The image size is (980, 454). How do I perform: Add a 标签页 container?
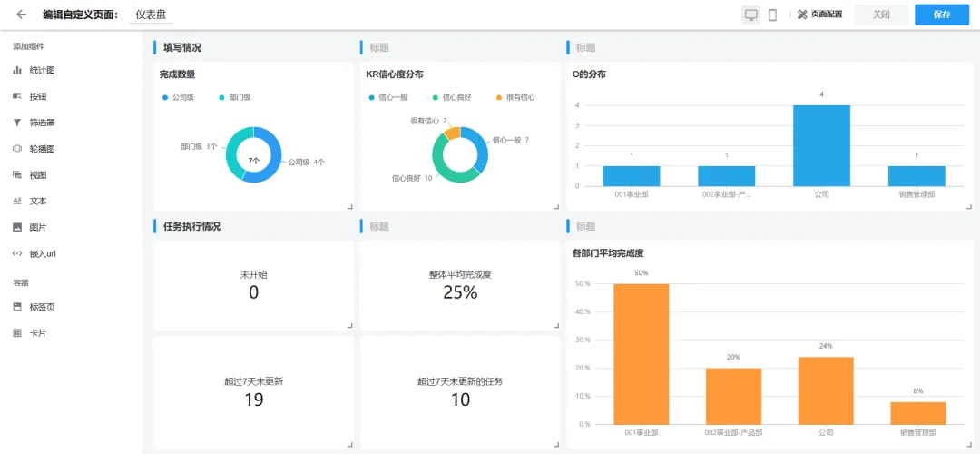pyautogui.click(x=34, y=307)
